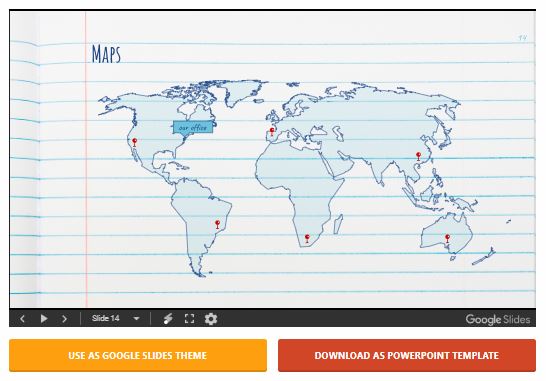Click the lightning bolt Slides icon

point(168,319)
